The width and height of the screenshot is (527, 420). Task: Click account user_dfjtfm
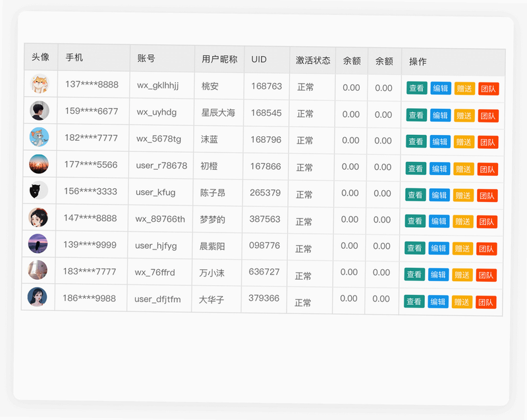(x=157, y=300)
